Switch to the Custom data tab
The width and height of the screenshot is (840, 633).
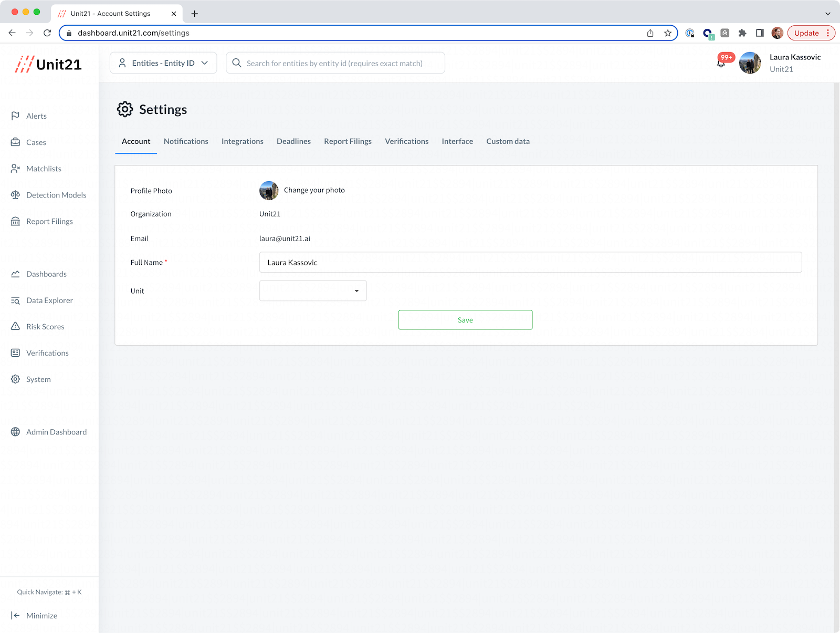508,141
